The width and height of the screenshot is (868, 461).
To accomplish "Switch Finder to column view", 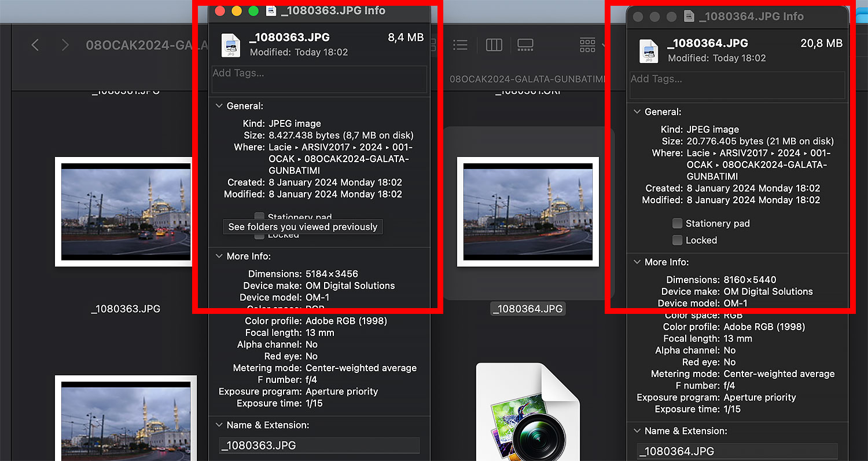I will pyautogui.click(x=494, y=45).
